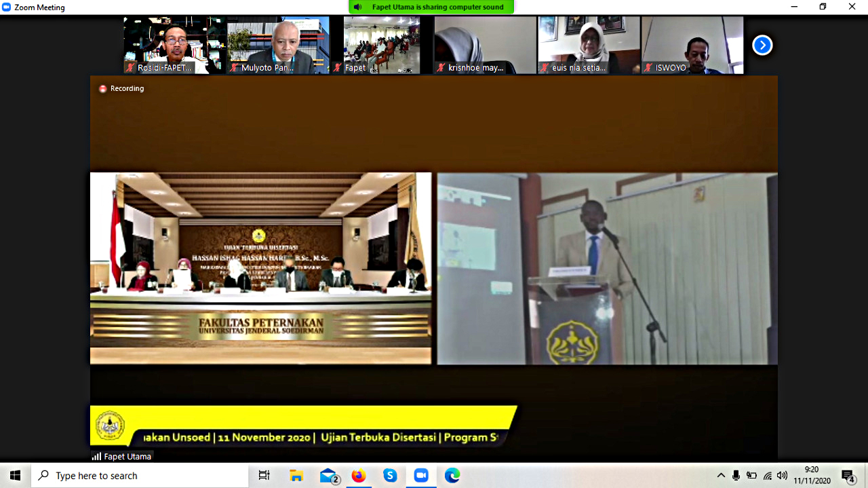Click the Zoom Meeting app icon in title bar
Viewport: 868px width, 488px height.
tap(7, 7)
